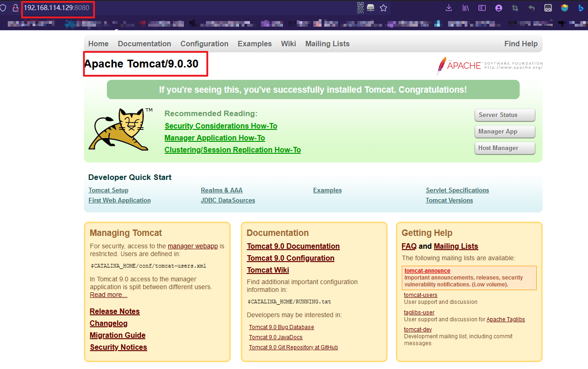Open the Realms & AAA link
The width and height of the screenshot is (588, 369).
point(222,190)
